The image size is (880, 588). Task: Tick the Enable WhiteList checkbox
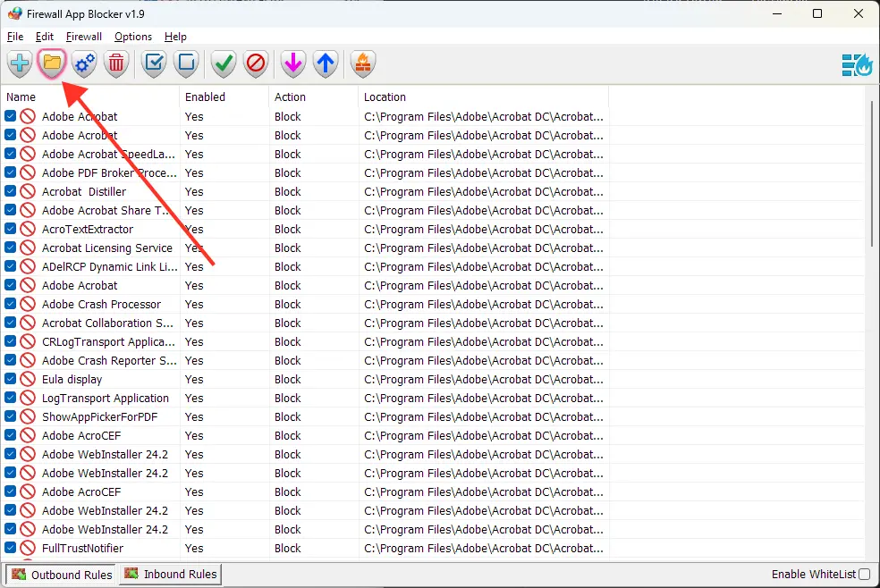864,574
